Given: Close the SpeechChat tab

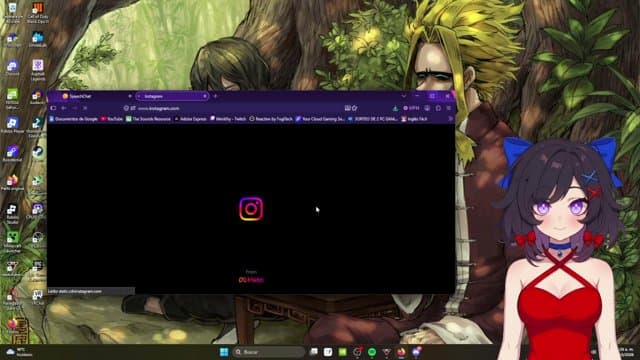Looking at the screenshot, I should 130,96.
